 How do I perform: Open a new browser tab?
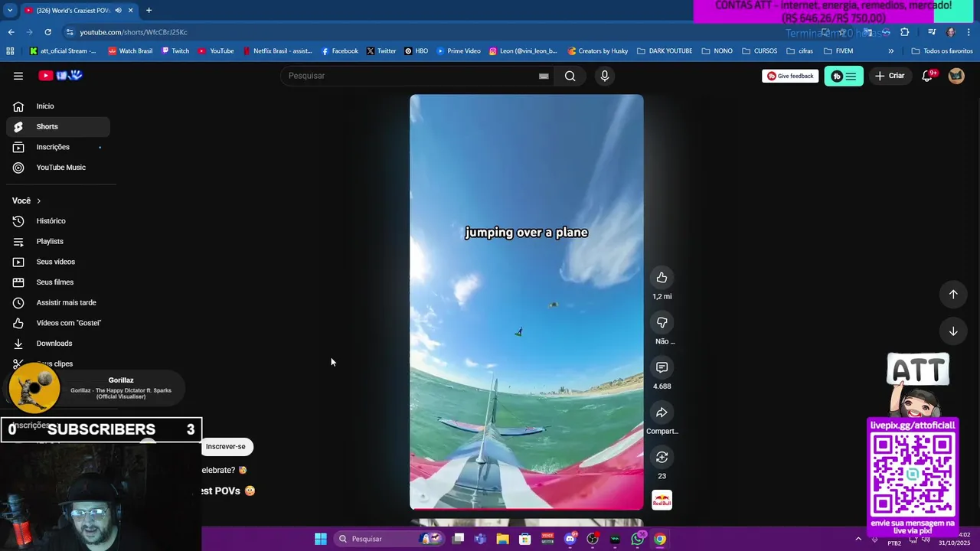pos(149,10)
